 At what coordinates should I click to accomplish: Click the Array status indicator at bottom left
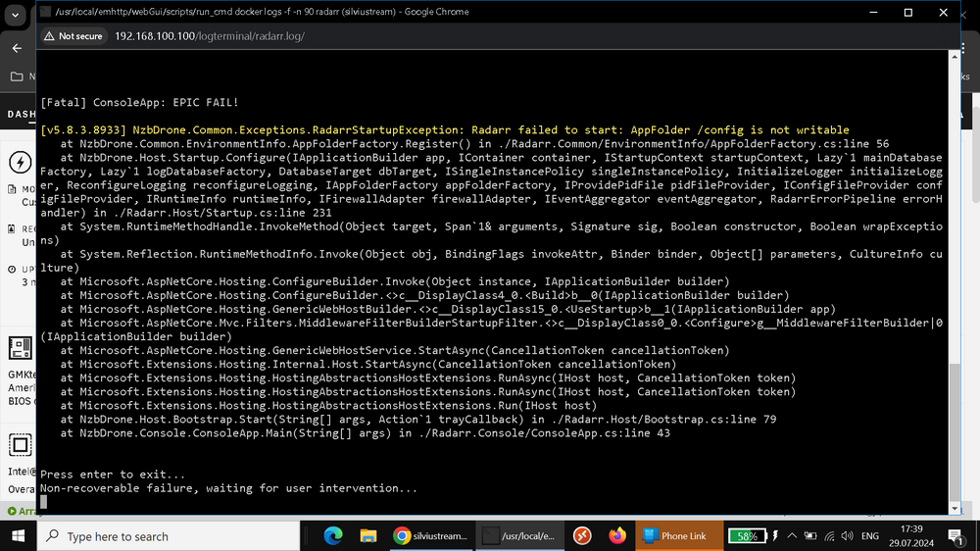(x=22, y=511)
